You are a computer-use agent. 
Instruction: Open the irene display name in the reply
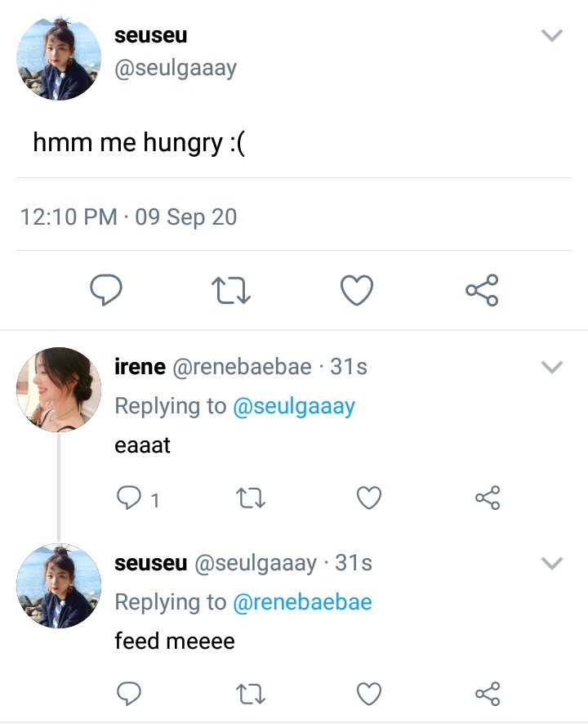click(140, 367)
